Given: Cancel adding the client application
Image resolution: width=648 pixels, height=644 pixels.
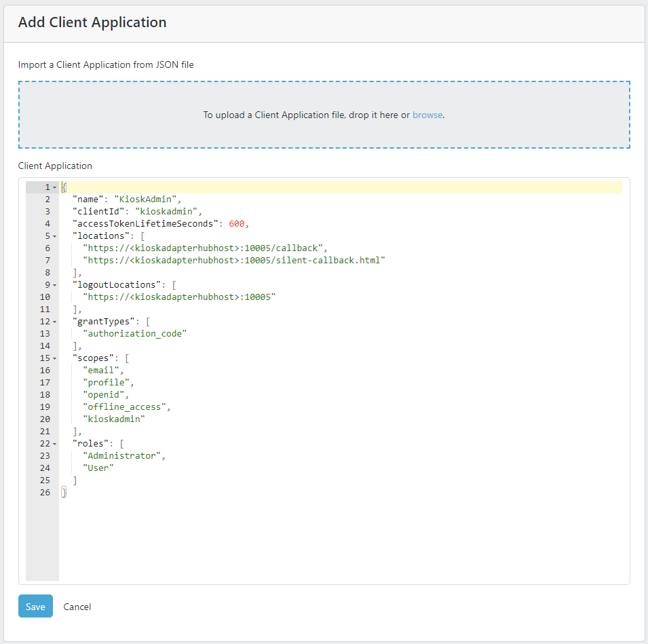Looking at the screenshot, I should coord(77,607).
